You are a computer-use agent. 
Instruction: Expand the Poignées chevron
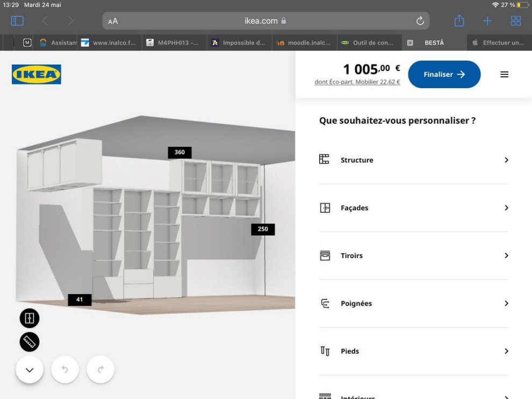point(506,304)
